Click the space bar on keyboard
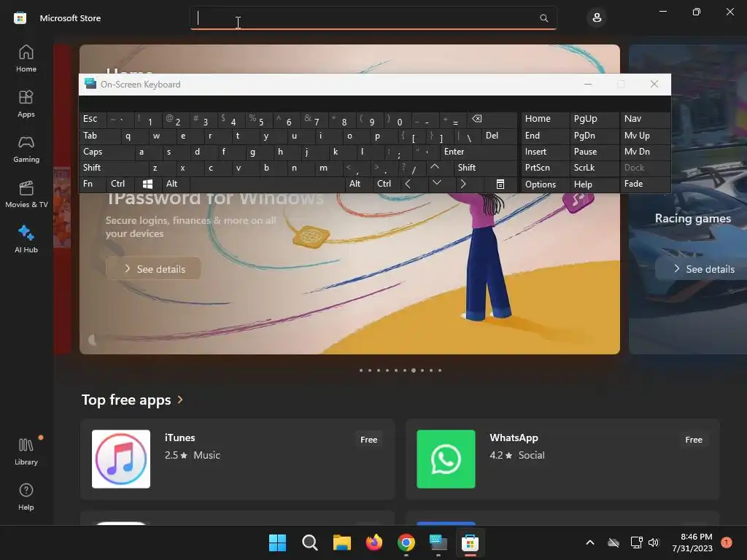This screenshot has height=560, width=747. click(267, 184)
